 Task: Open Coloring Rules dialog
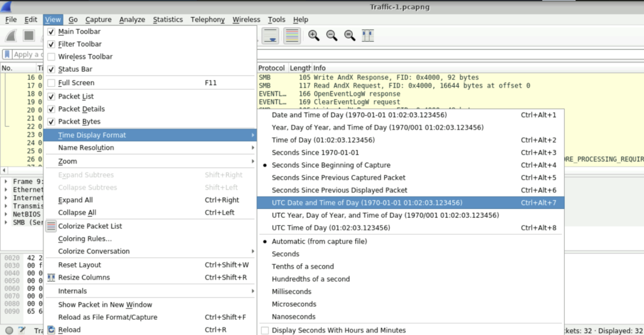(85, 239)
